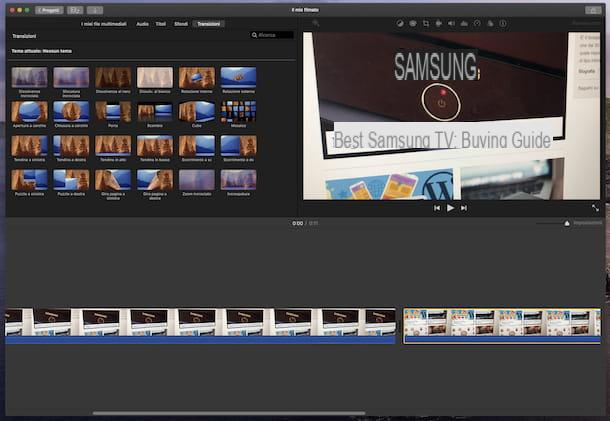
Task: Select the Transizioni tab
Action: [x=209, y=24]
